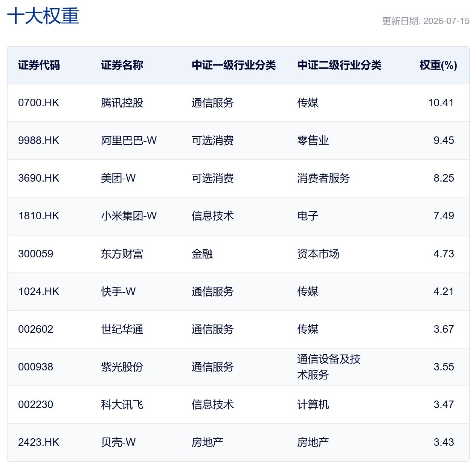Click the weight value 7.49
The image size is (476, 465).
point(444,216)
